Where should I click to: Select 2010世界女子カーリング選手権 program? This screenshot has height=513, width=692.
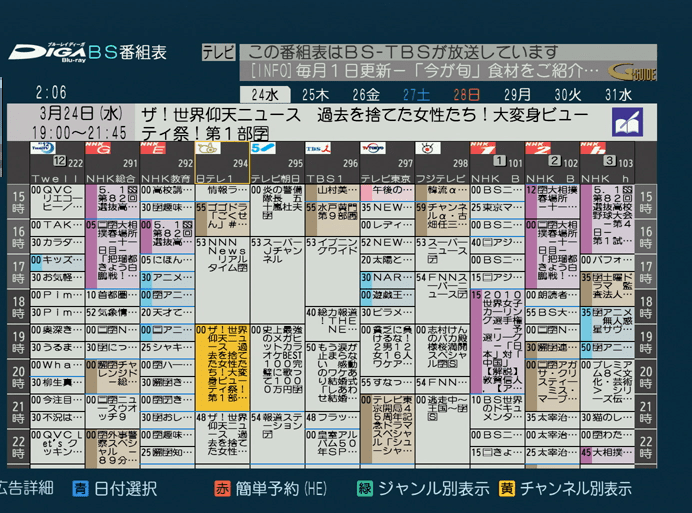tap(497, 341)
